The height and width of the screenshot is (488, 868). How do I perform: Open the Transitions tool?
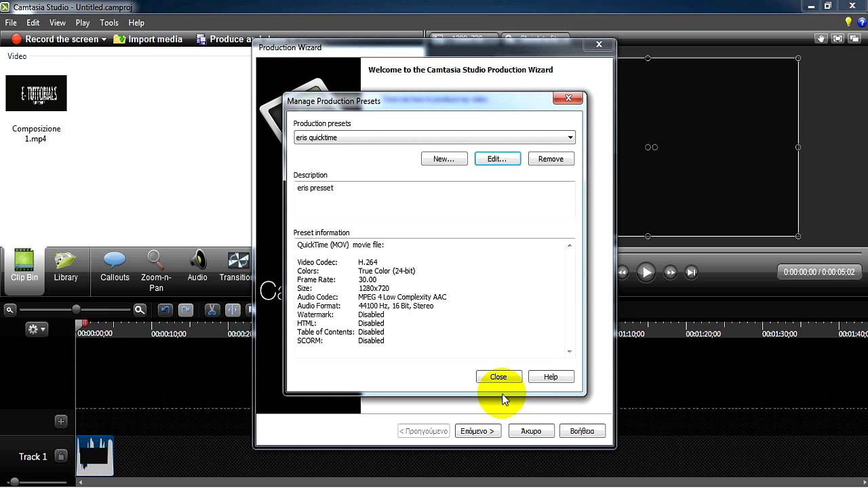(x=236, y=266)
